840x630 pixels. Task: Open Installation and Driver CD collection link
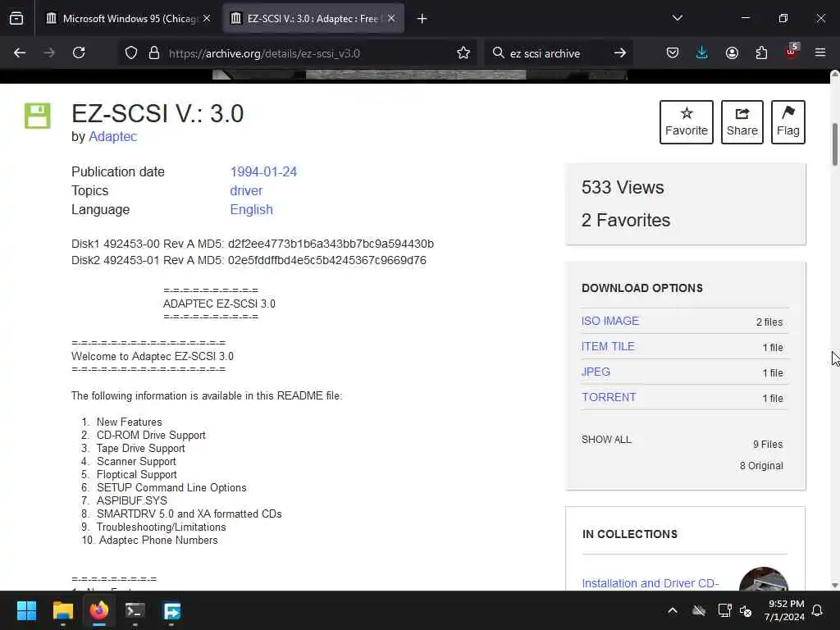pyautogui.click(x=651, y=583)
